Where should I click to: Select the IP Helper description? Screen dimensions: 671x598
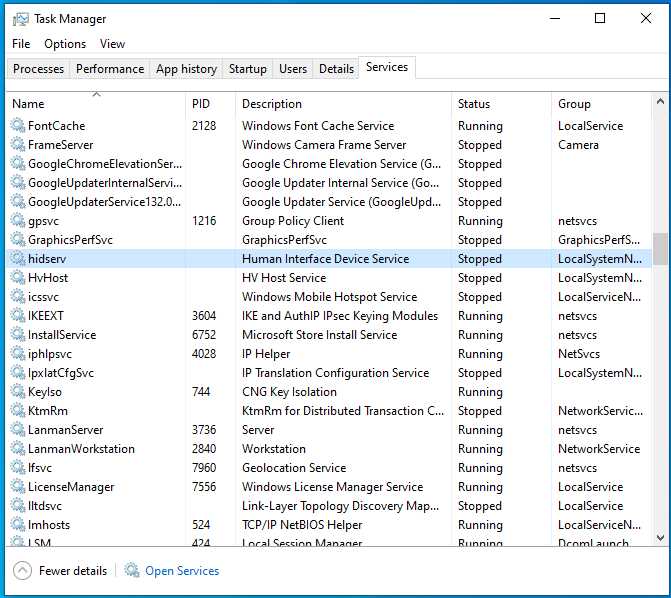point(266,354)
